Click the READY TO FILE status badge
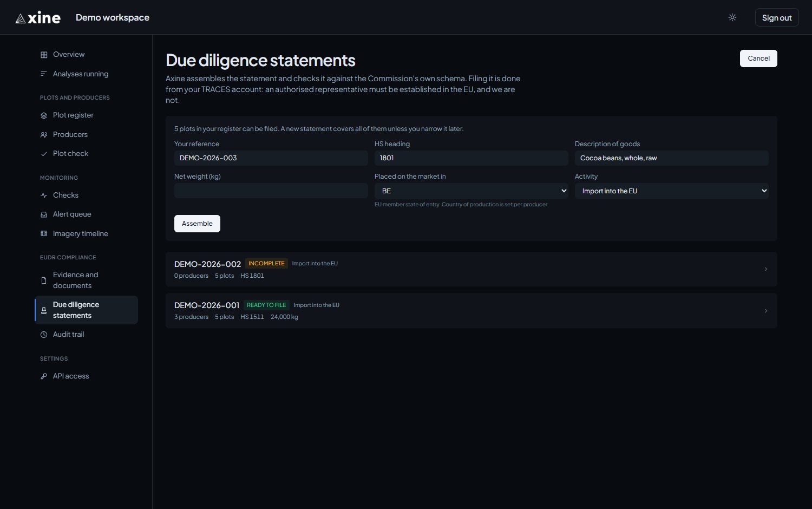Viewport: 812px width, 509px height. (x=266, y=305)
